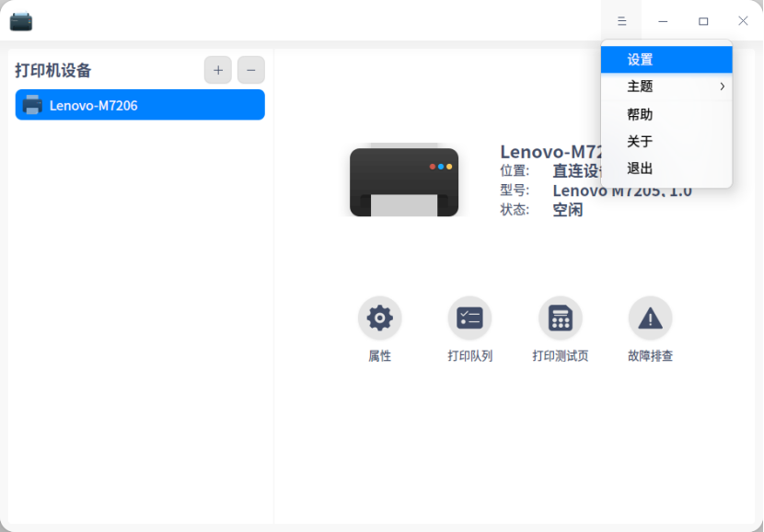Click the 空闲 status value

(x=568, y=210)
